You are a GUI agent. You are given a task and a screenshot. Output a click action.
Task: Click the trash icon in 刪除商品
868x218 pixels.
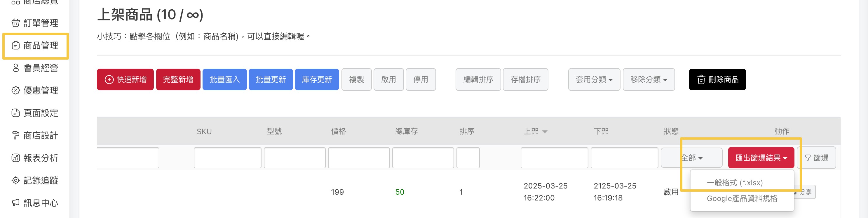(701, 80)
